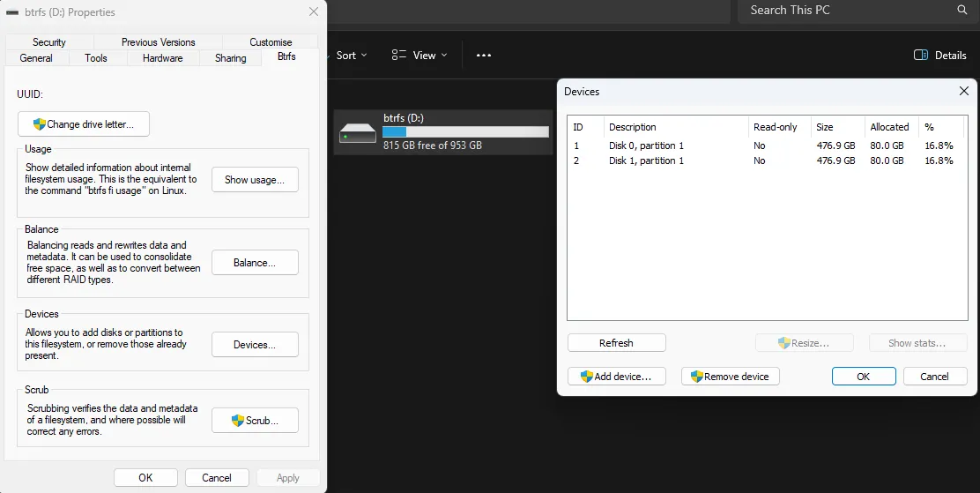
Task: Click the search magnifier icon in Explorer
Action: pos(961,10)
